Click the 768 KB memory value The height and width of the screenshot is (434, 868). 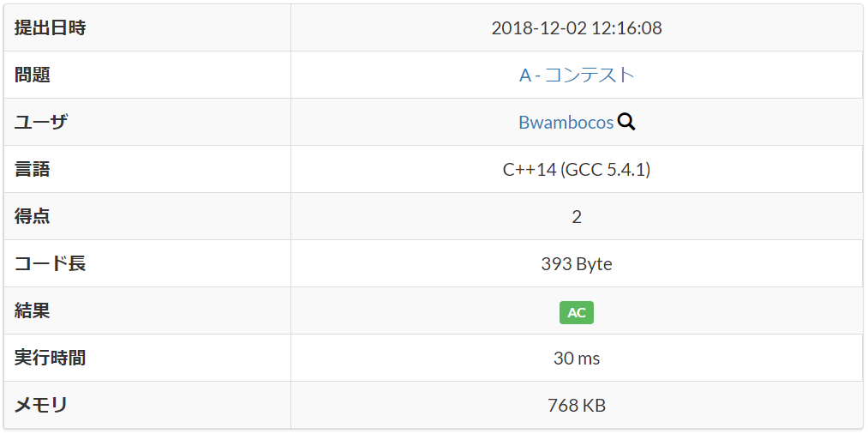tap(576, 405)
